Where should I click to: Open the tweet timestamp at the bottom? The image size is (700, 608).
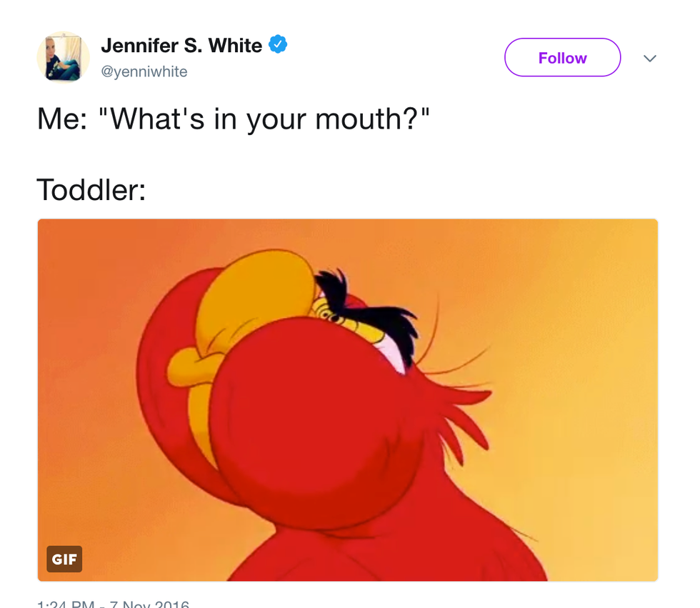(114, 604)
